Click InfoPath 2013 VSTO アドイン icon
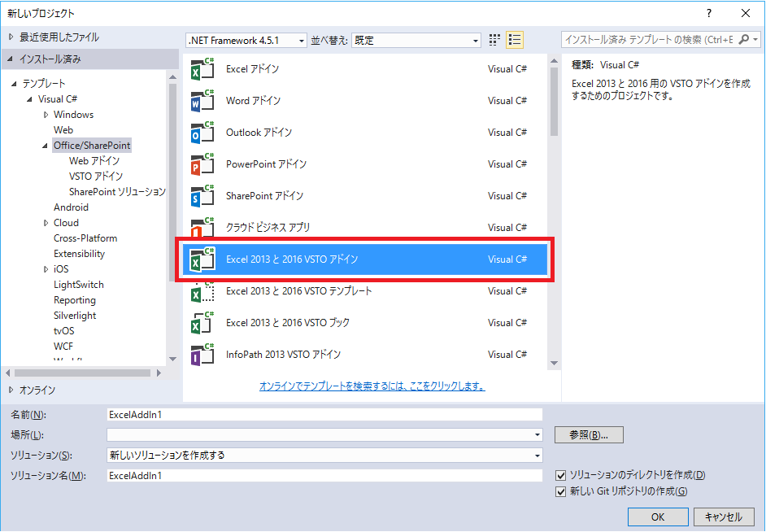 (202, 355)
